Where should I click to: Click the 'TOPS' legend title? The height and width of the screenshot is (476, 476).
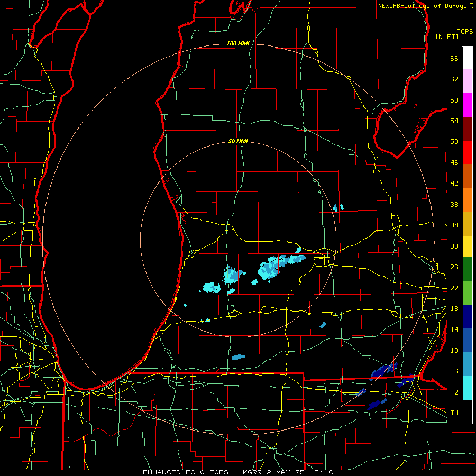[465, 32]
